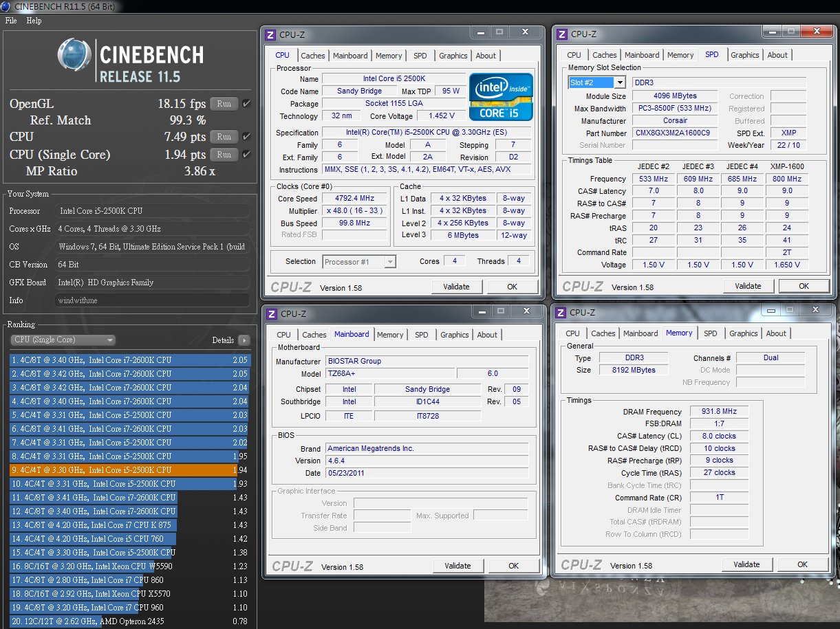Select ranking row 14 Core i5 CPU 760
The image size is (840, 629).
pos(129,539)
